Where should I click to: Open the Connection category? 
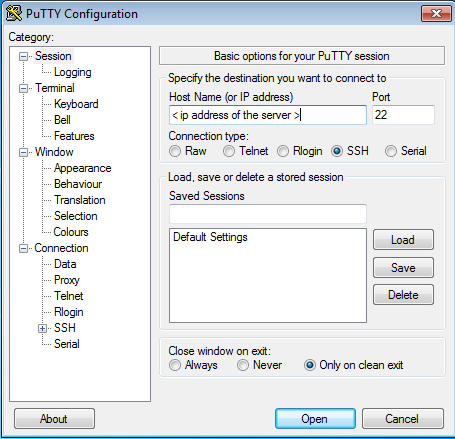pyautogui.click(x=61, y=248)
